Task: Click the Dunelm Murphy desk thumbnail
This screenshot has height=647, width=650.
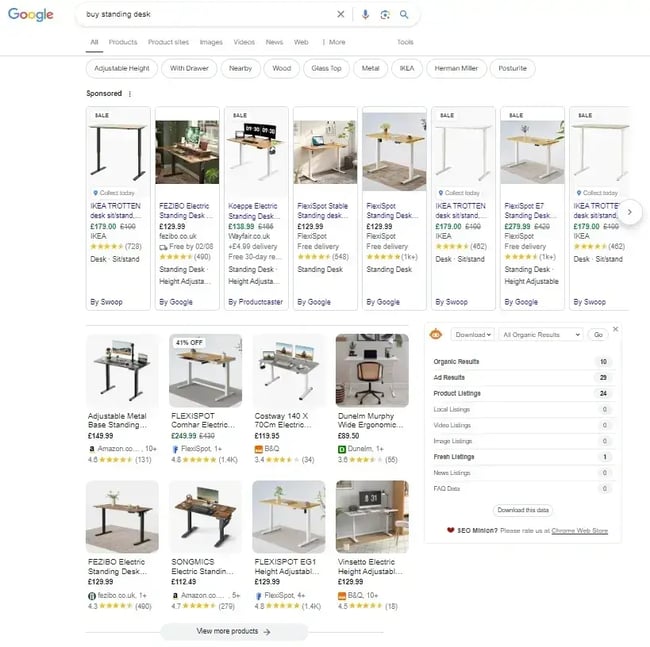Action: [371, 369]
